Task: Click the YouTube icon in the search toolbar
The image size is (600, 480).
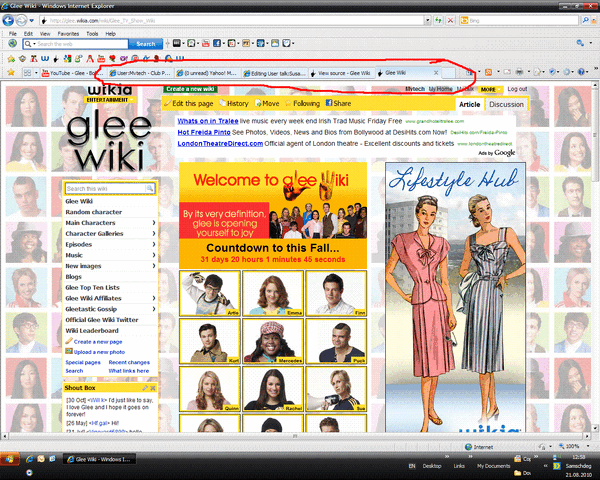Action: point(205,44)
